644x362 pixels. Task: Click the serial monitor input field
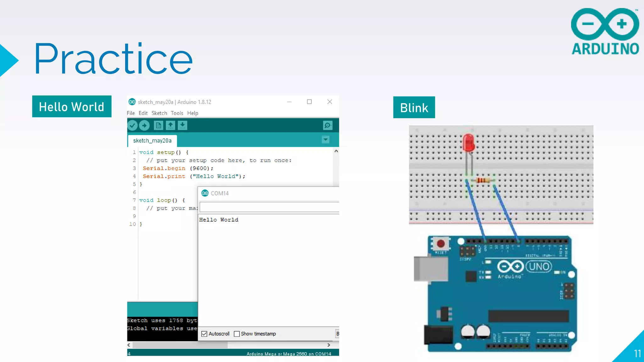pos(269,207)
